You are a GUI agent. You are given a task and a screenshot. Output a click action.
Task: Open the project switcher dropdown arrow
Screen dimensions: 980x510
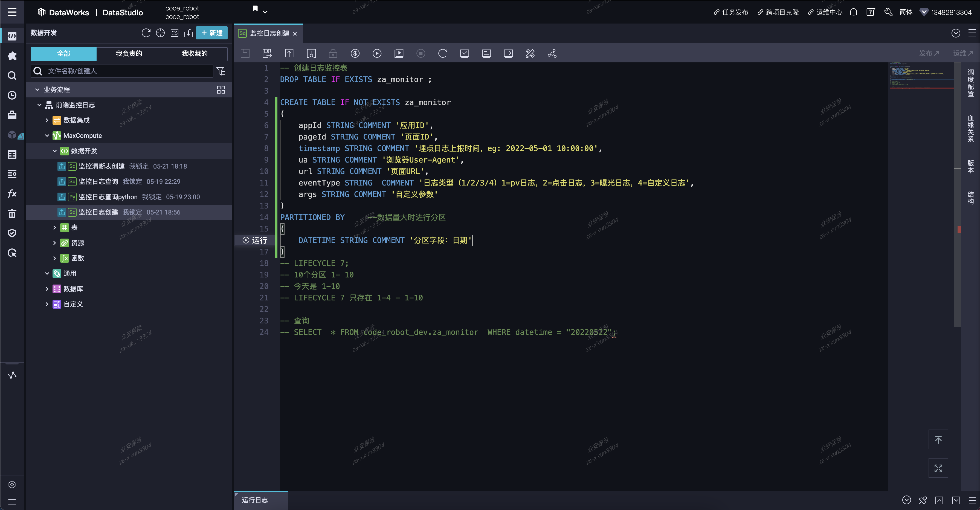265,12
